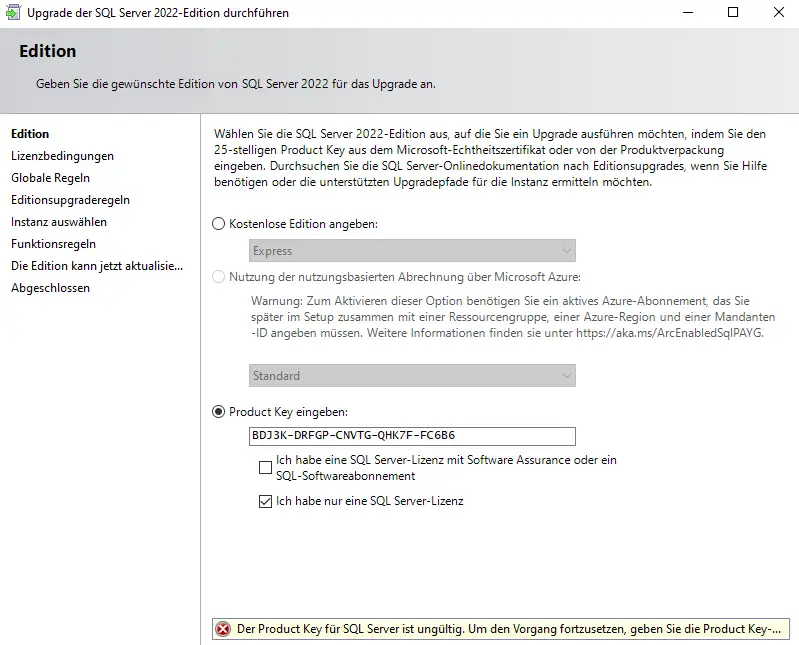799x645 pixels.
Task: Maximize the SQL Server setup window
Action: (733, 12)
